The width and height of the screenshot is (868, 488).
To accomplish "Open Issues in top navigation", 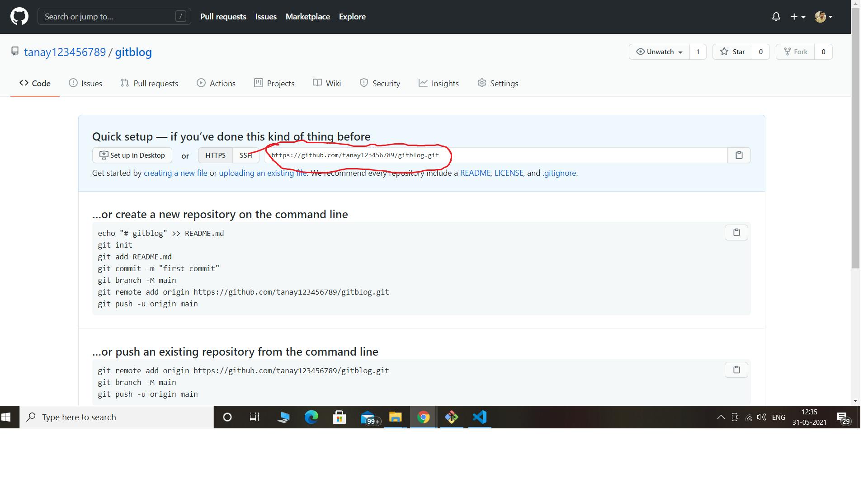I will [266, 17].
